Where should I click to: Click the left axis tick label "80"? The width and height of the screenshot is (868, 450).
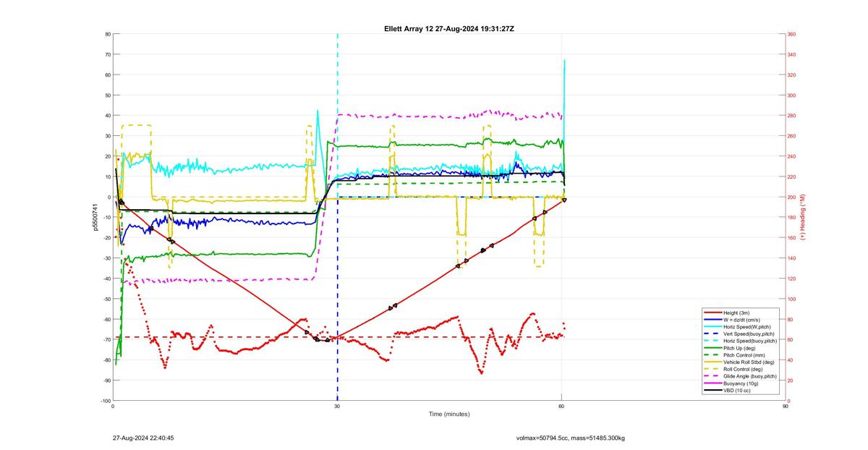click(x=107, y=34)
